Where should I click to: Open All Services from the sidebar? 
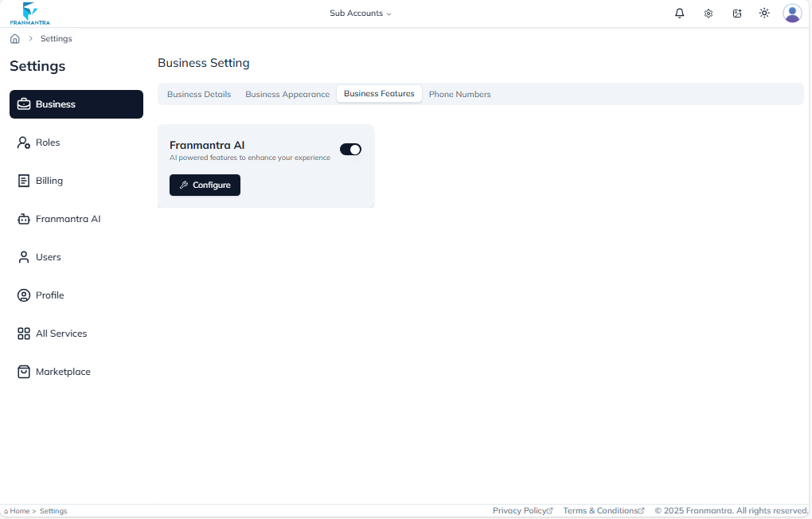pyautogui.click(x=61, y=334)
